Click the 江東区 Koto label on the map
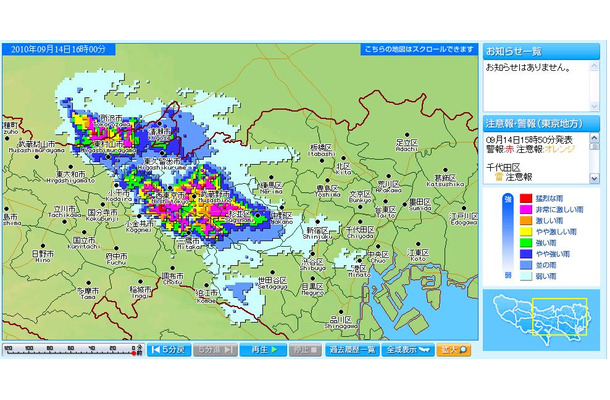Image resolution: width=610 pixels, height=400 pixels. [x=418, y=255]
